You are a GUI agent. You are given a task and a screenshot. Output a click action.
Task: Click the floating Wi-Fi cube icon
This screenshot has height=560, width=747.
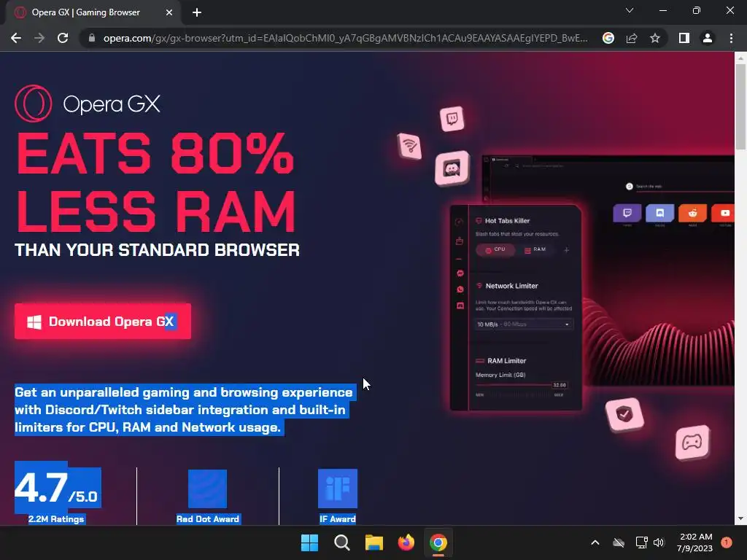[x=410, y=146]
